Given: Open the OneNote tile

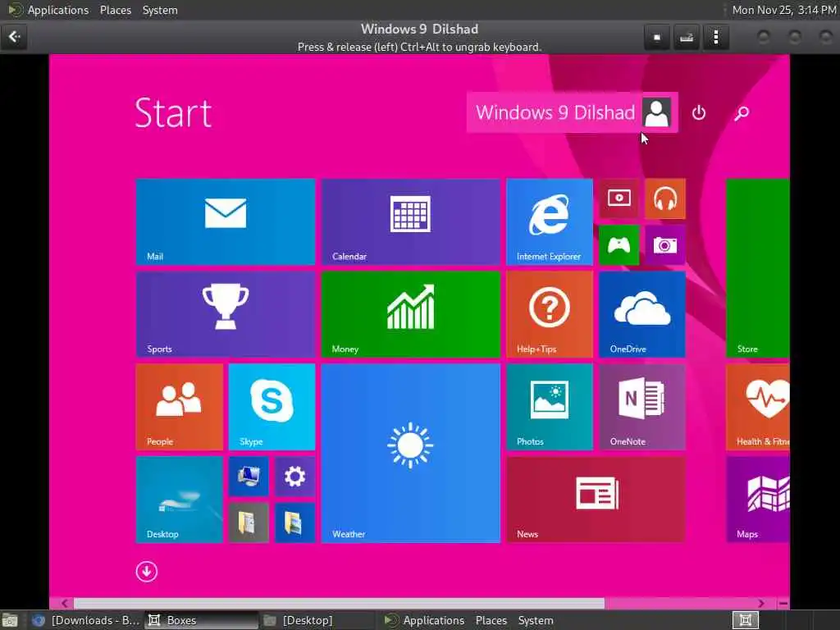Looking at the screenshot, I should 641,407.
